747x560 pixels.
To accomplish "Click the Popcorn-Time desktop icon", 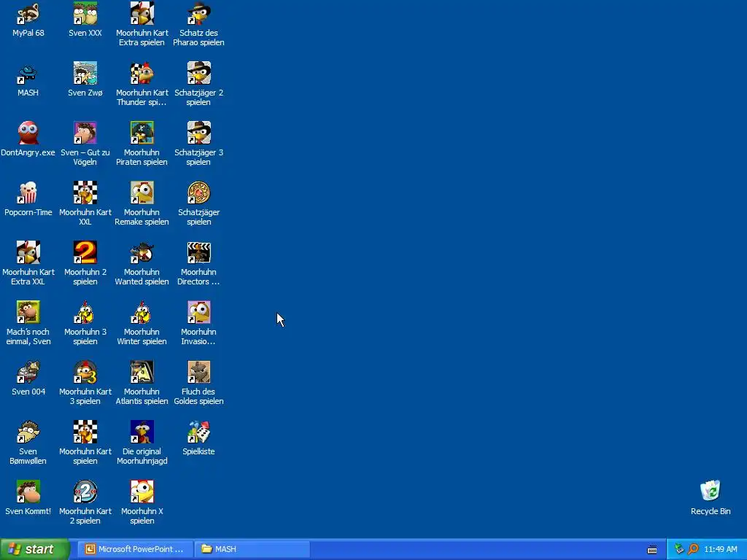I will click(x=28, y=192).
